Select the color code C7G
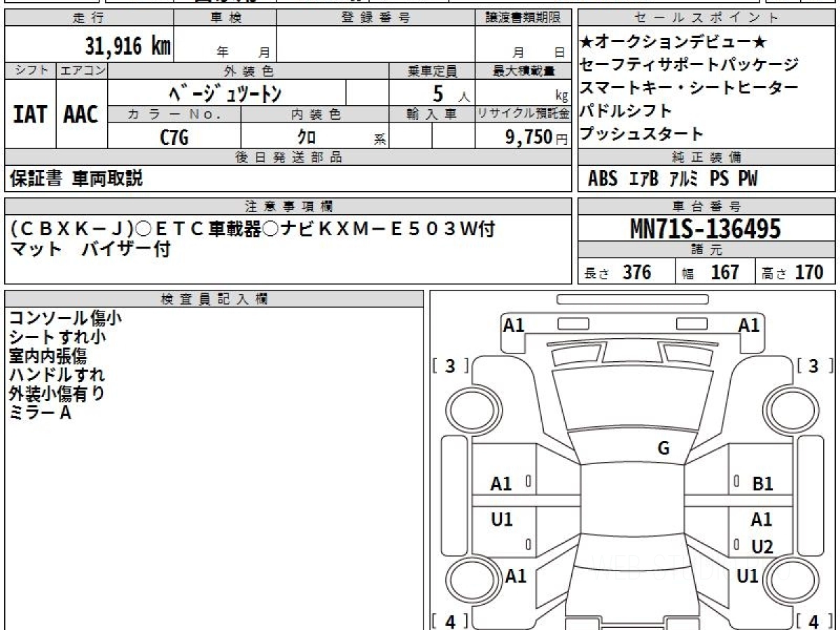The width and height of the screenshot is (840, 630). pos(174,137)
